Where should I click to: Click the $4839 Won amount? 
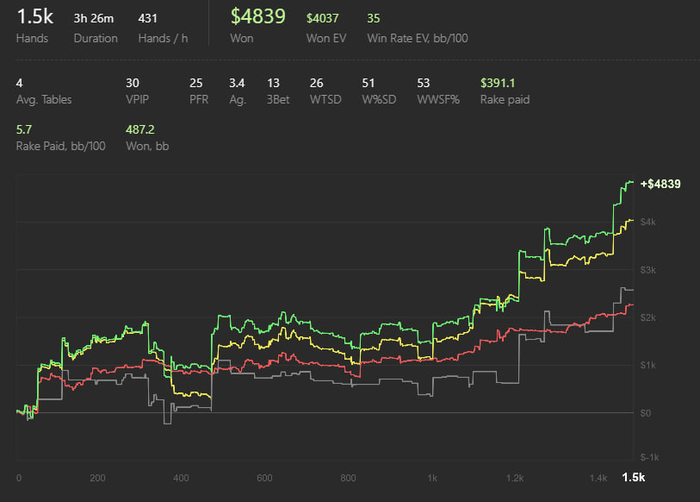pos(258,17)
